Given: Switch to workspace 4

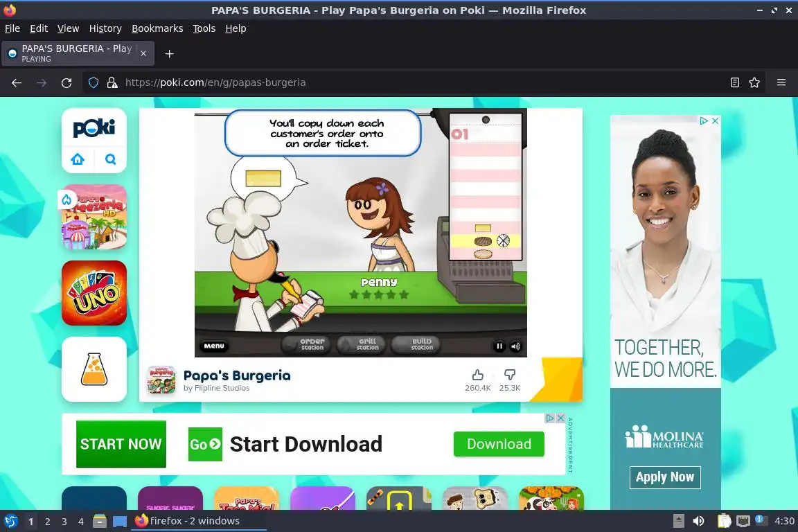Looking at the screenshot, I should (x=81, y=522).
